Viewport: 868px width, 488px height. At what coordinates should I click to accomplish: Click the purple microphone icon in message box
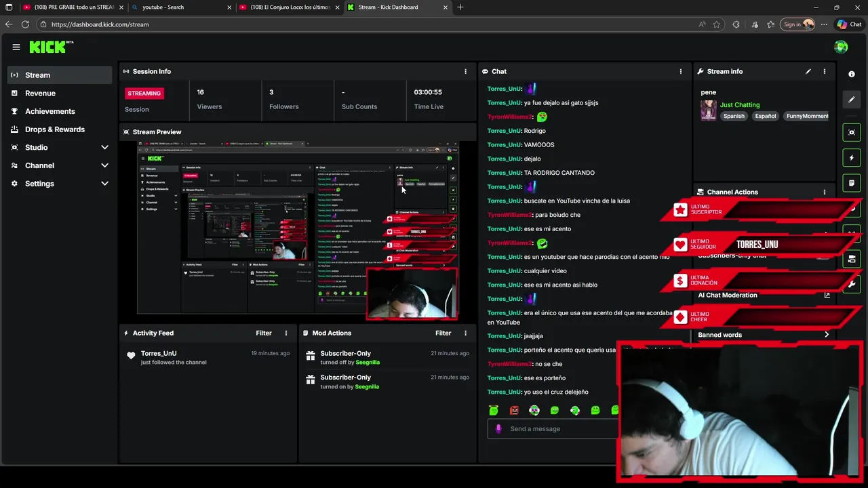coord(499,428)
